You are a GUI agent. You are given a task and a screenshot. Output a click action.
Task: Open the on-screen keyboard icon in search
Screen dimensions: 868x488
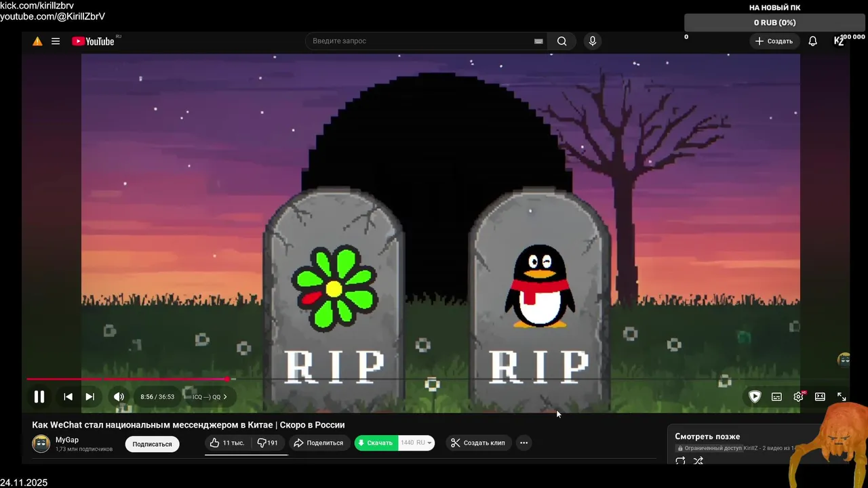(x=538, y=41)
